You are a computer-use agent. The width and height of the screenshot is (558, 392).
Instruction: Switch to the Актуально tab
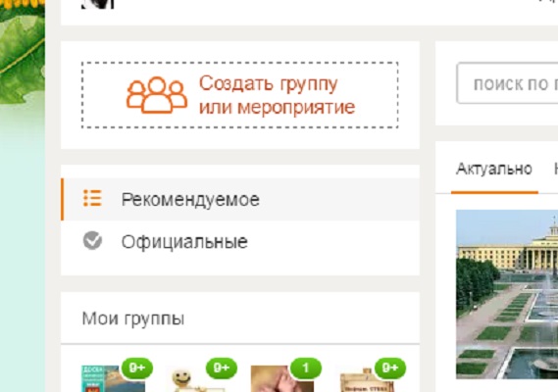click(494, 169)
